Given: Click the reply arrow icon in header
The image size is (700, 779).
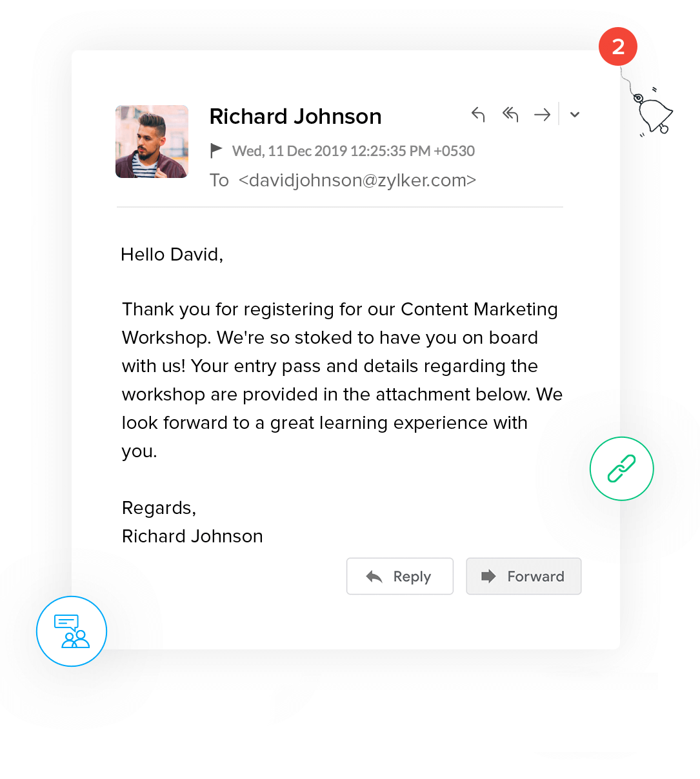Looking at the screenshot, I should point(478,115).
